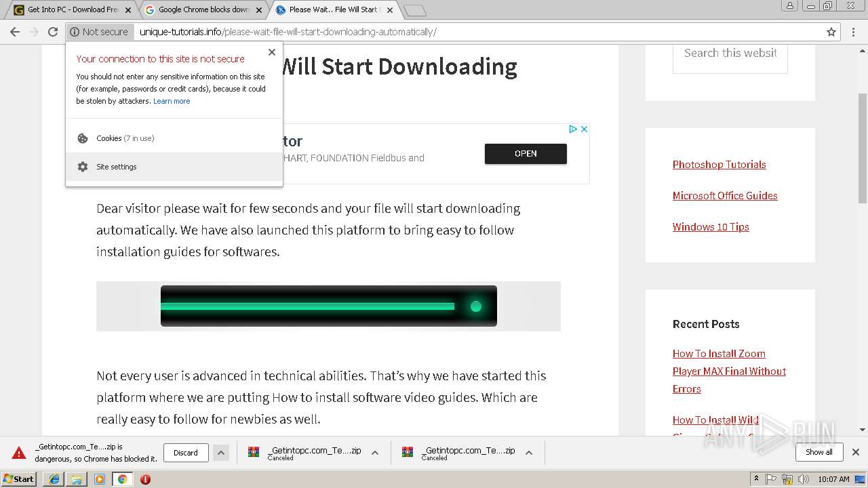Open Microsoft Office Guides link
Image resolution: width=868 pixels, height=488 pixels.
(725, 196)
